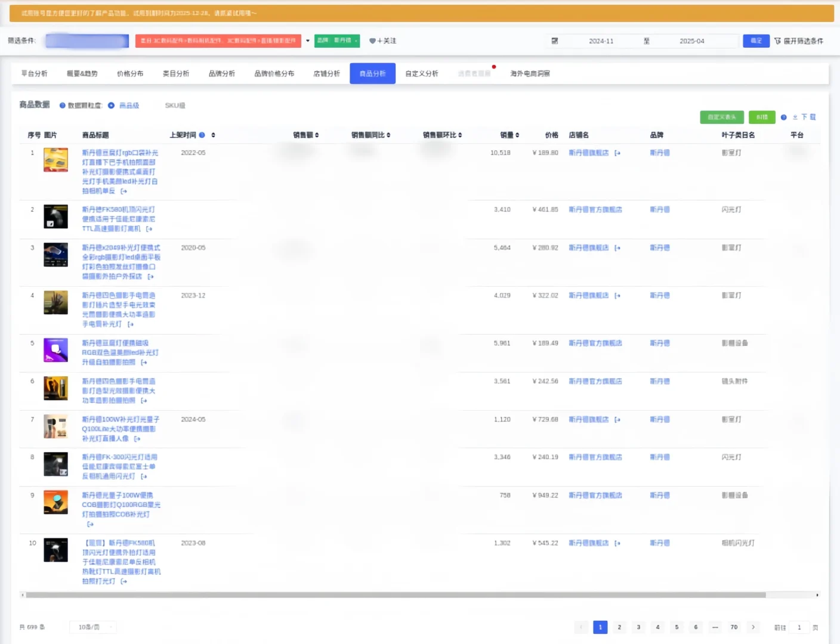840x644 pixels.
Task: Open external link icon for product row 1 title
Action: [x=124, y=191]
